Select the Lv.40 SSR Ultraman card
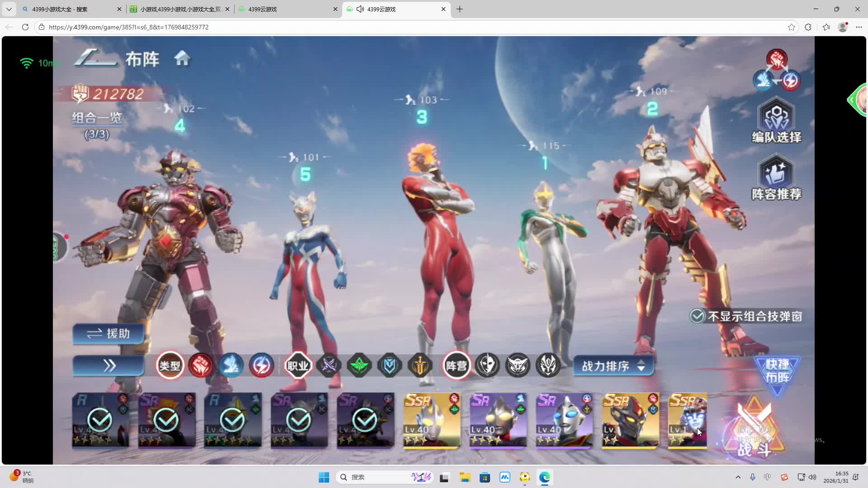This screenshot has height=488, width=868. [431, 420]
